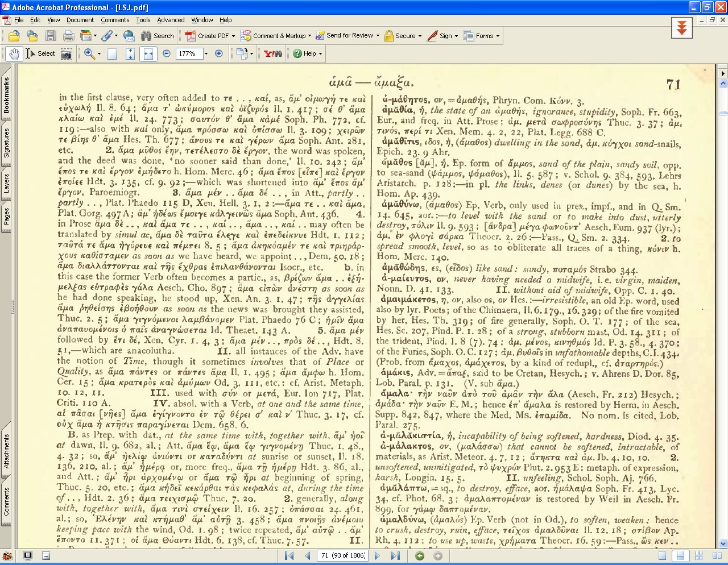Go to previous page
The image size is (728, 565).
307,556
